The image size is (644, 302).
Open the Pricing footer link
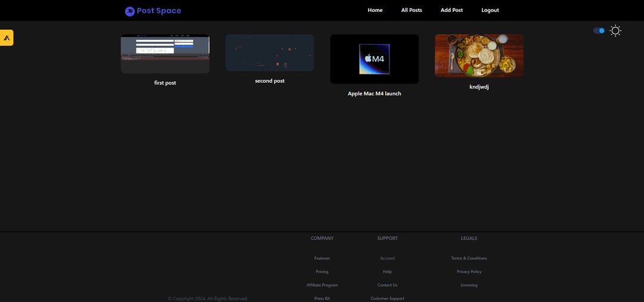322,272
